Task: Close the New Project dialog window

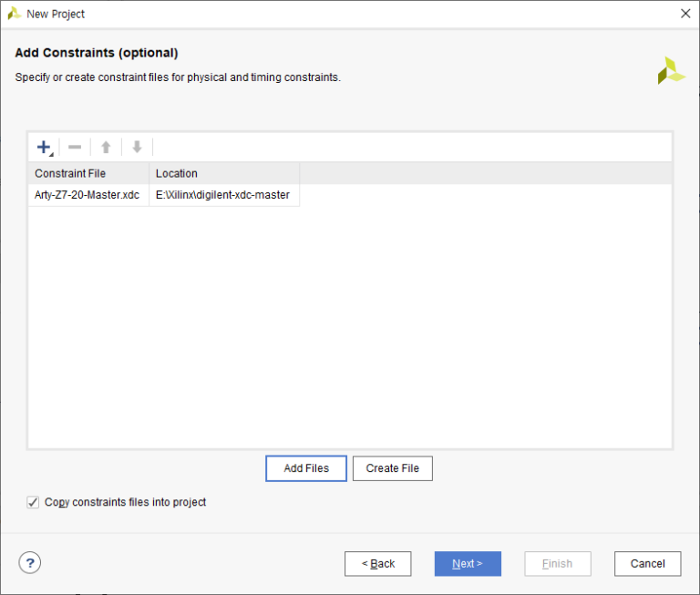Action: 685,14
